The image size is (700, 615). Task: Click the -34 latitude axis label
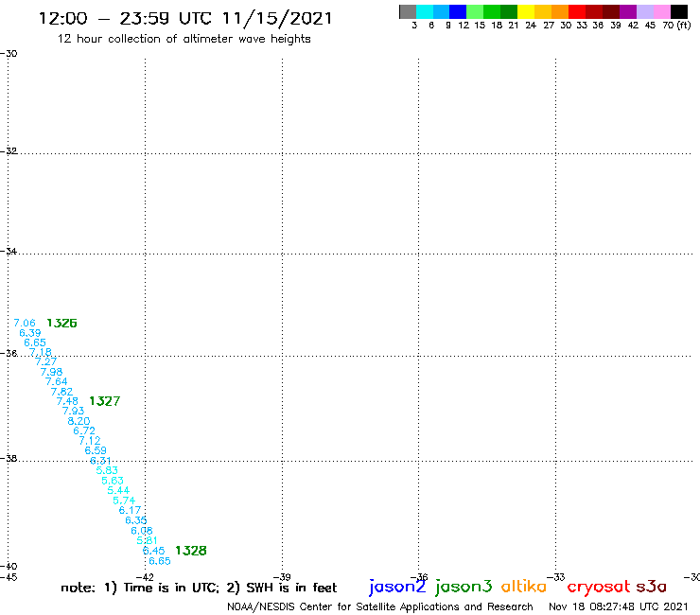[9, 252]
